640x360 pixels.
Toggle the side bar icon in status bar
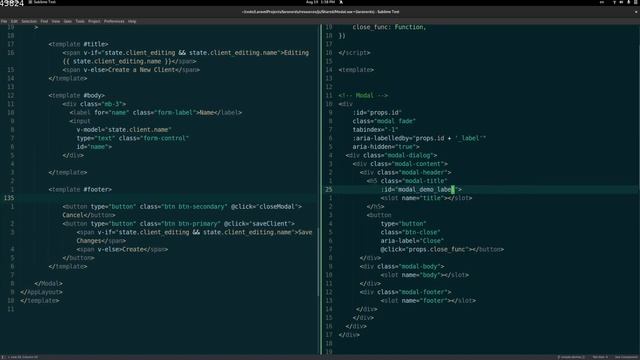pos(3,357)
